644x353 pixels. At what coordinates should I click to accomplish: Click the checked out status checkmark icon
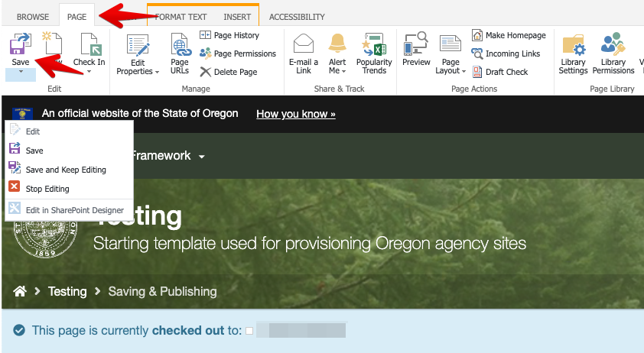pos(19,330)
